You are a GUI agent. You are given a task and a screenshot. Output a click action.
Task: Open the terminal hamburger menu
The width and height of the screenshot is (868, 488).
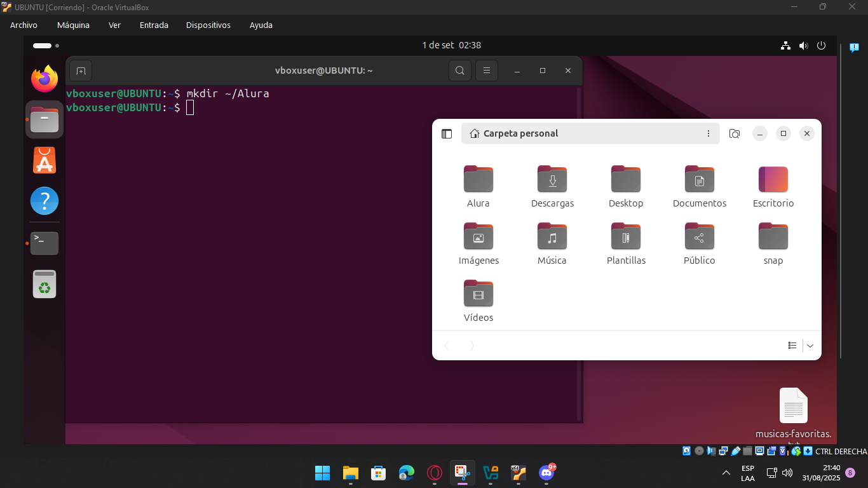(x=487, y=71)
